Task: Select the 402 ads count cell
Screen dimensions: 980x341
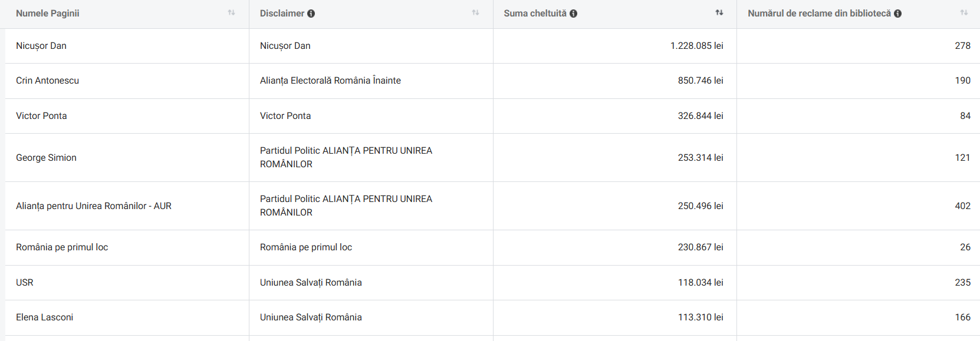Action: tap(962, 206)
